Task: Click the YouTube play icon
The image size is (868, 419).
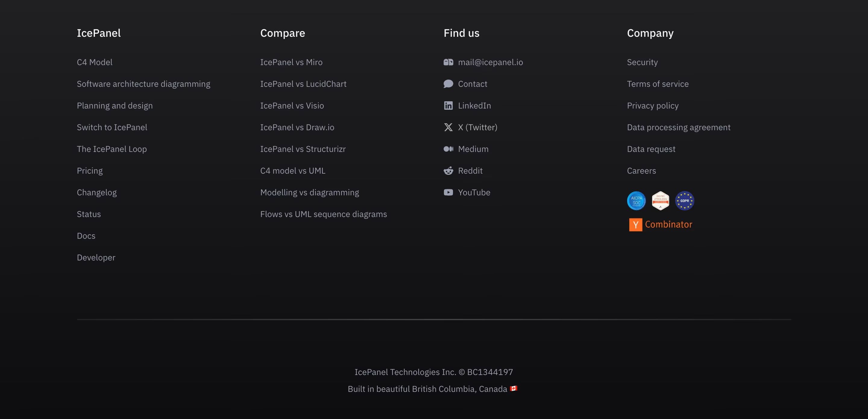Action: pyautogui.click(x=448, y=192)
